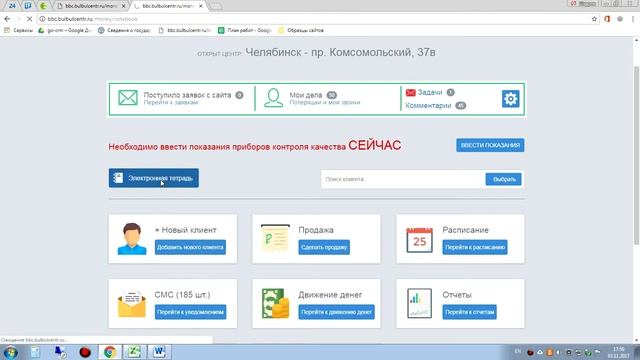Image resolution: width=640 pixels, height=360 pixels.
Task: Click the network connection tray icon
Action: [578, 352]
